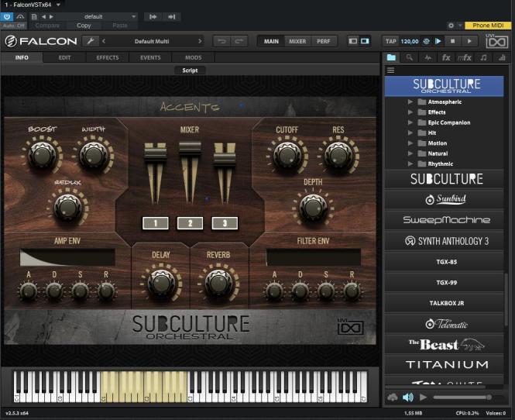The width and height of the screenshot is (515, 420).
Task: Toggle host tempo sync icon
Action: click(x=426, y=41)
